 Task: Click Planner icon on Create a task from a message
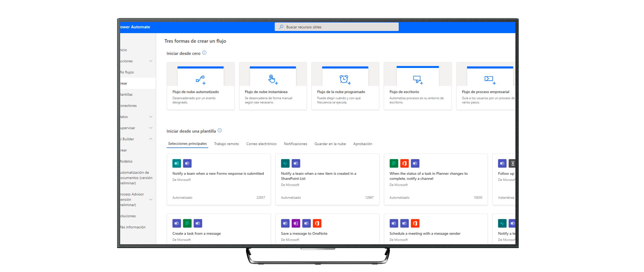187,223
